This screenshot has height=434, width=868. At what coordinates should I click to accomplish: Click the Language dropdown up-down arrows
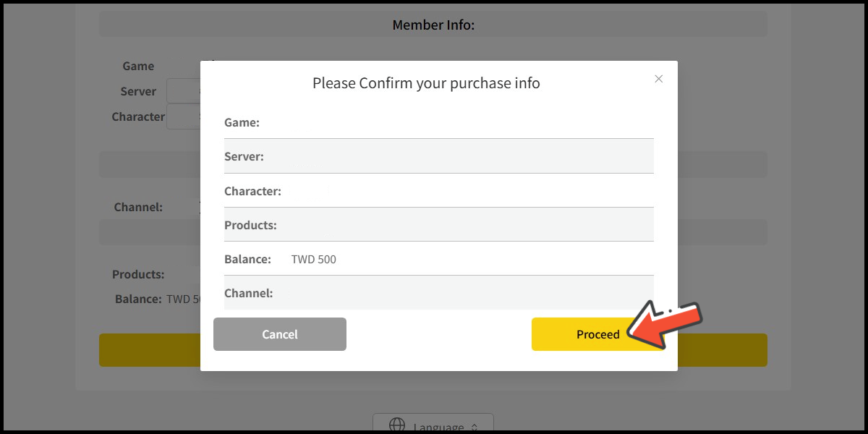pyautogui.click(x=475, y=427)
